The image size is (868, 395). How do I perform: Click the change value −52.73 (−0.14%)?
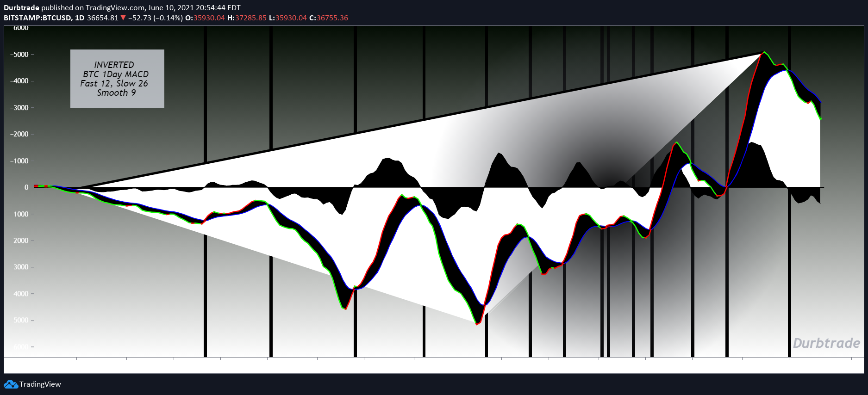click(x=156, y=18)
